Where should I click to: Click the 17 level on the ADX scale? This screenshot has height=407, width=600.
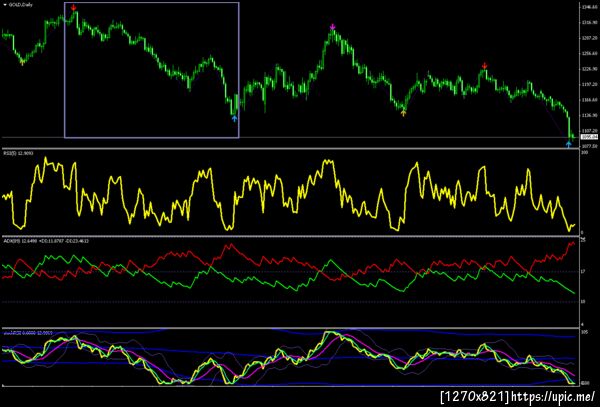(583, 272)
